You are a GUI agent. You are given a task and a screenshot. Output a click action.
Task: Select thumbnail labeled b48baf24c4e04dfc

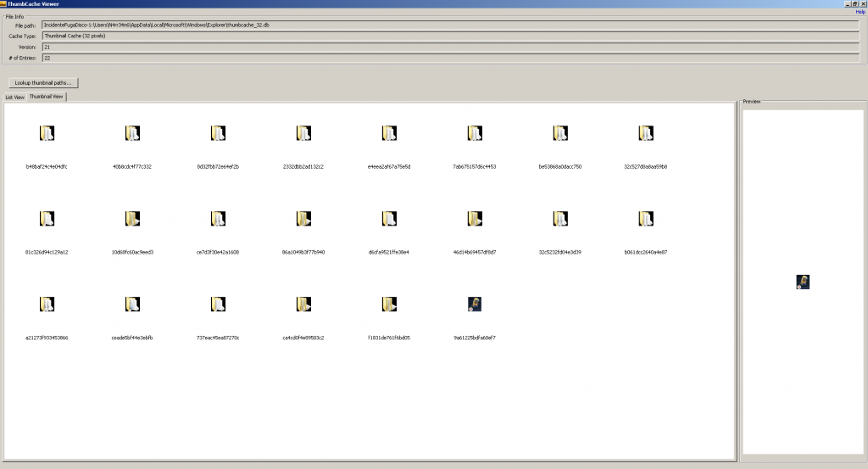[47, 133]
